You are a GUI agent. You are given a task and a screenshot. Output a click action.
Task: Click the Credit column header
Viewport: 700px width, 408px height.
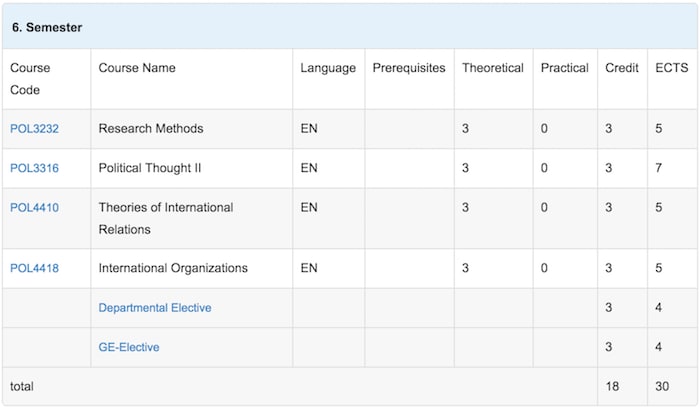(622, 68)
